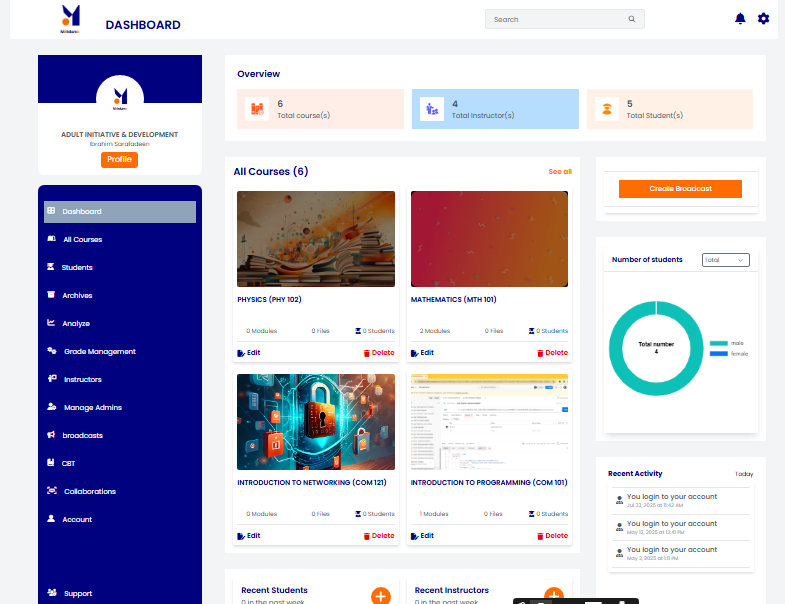Click the Grade Management gears icon

click(x=52, y=351)
